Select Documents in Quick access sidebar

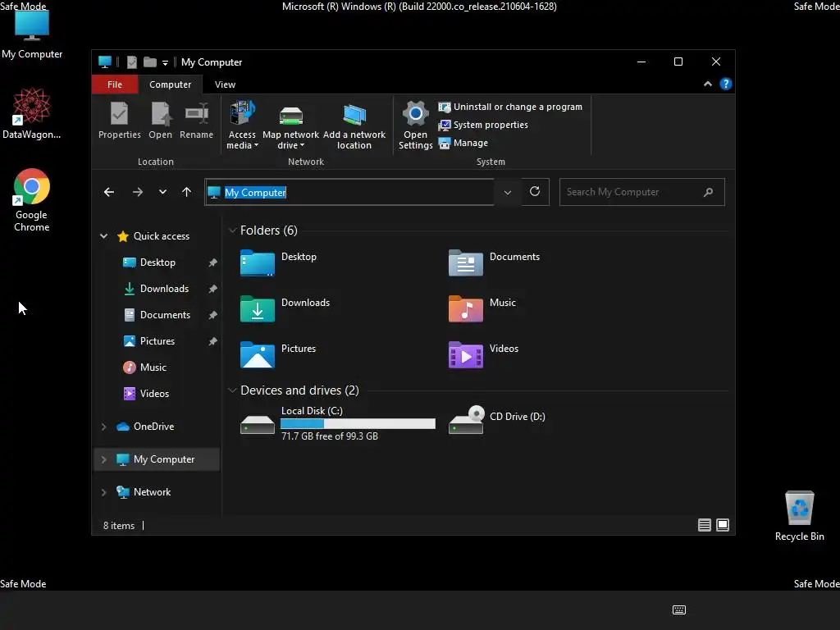pos(165,315)
